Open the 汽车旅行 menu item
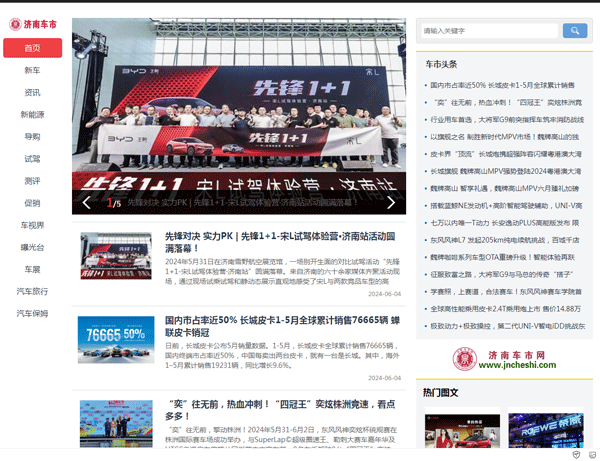Viewport: 600px width, 461px height. click(x=33, y=292)
